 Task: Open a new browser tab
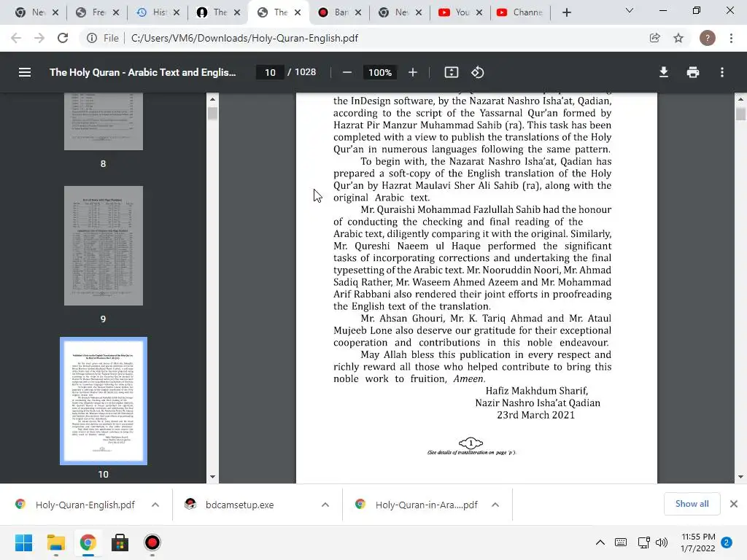pyautogui.click(x=566, y=12)
